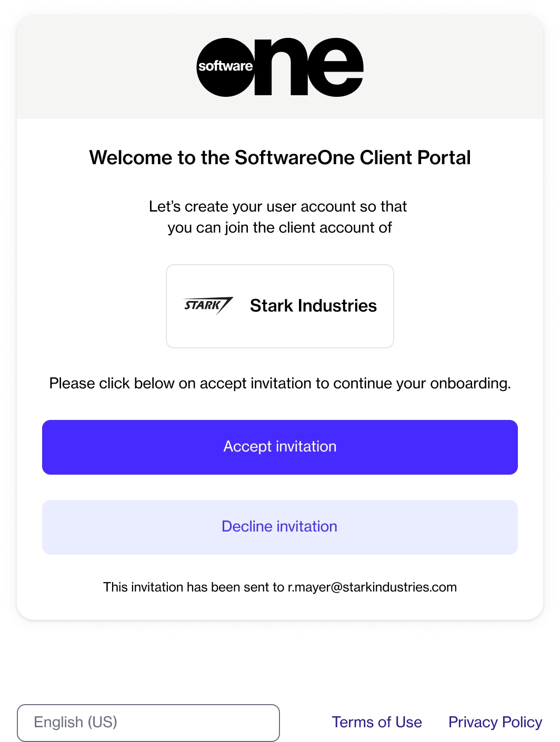The width and height of the screenshot is (560, 742).
Task: Click the 'Let's create your user account' line
Action: pyautogui.click(x=277, y=206)
